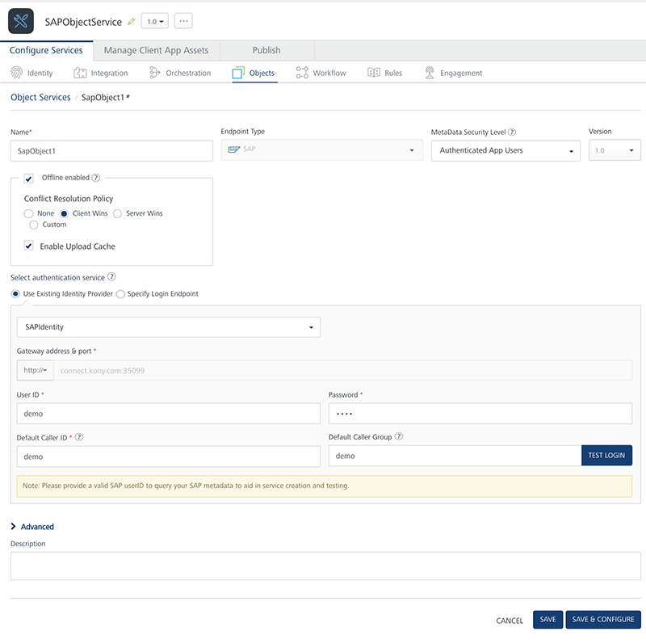Select Specify Login Endpoint option
Image resolution: width=646 pixels, height=644 pixels.
[120, 294]
